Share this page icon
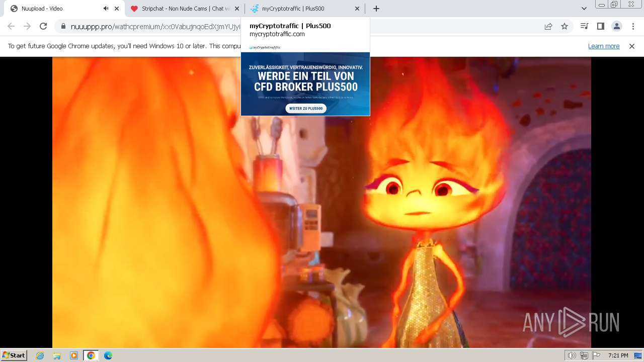 [x=548, y=27]
